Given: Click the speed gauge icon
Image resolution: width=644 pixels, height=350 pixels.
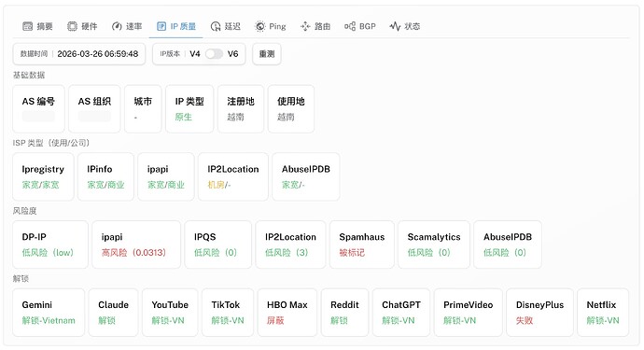Looking at the screenshot, I should pos(117,26).
